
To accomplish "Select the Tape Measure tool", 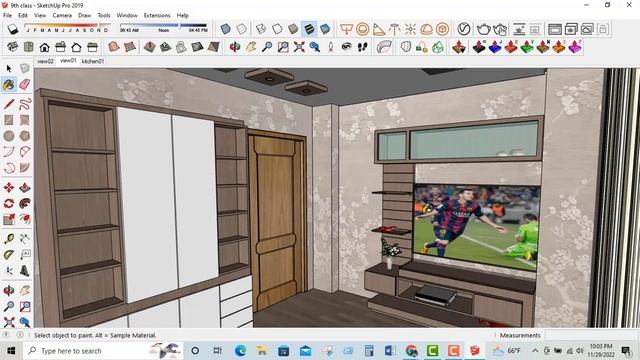I will click(x=9, y=239).
